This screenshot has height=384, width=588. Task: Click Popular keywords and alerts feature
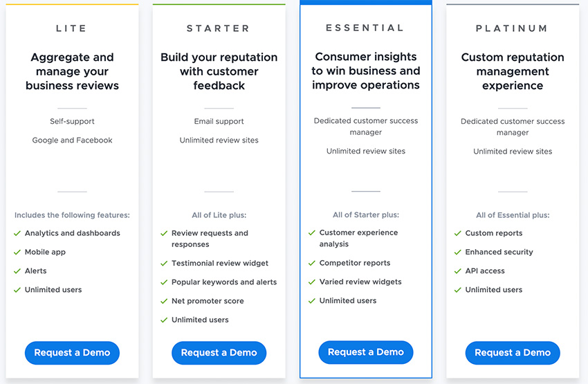coord(224,282)
